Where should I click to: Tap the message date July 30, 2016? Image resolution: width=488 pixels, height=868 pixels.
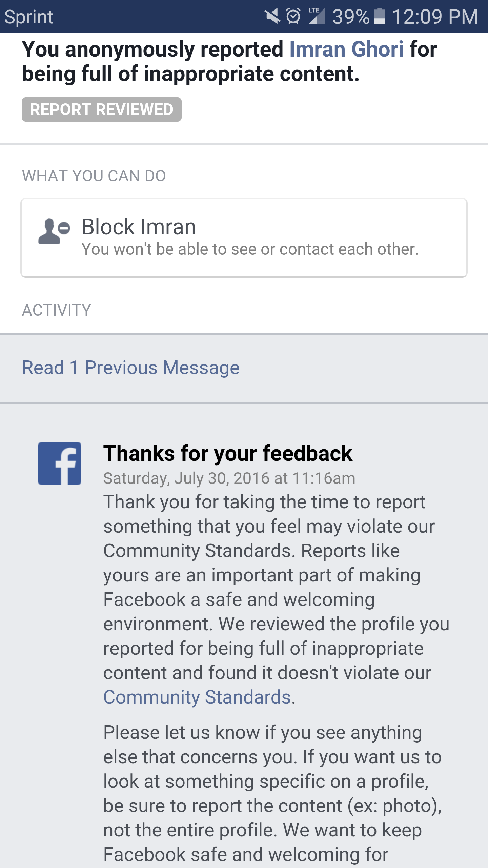(229, 478)
